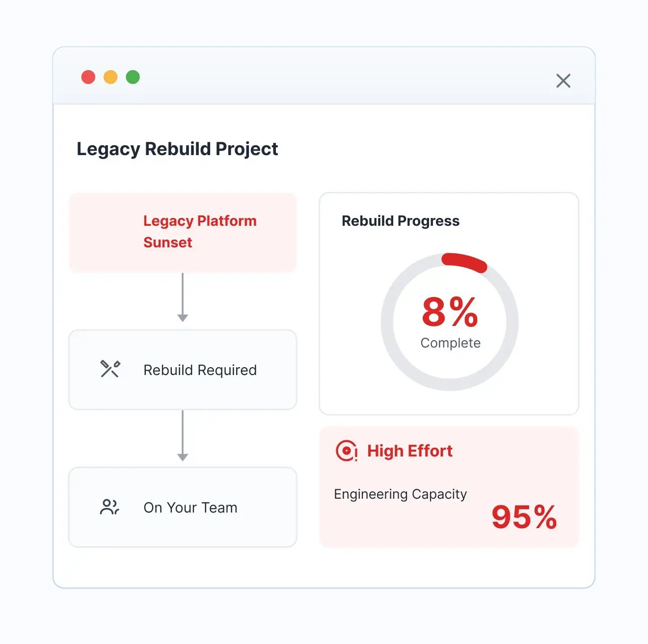
Task: Click the 95% capacity figure
Action: pyautogui.click(x=524, y=517)
